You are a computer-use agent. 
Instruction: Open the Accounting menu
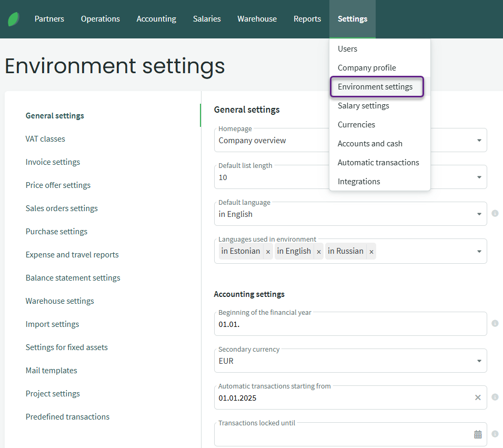click(x=156, y=19)
